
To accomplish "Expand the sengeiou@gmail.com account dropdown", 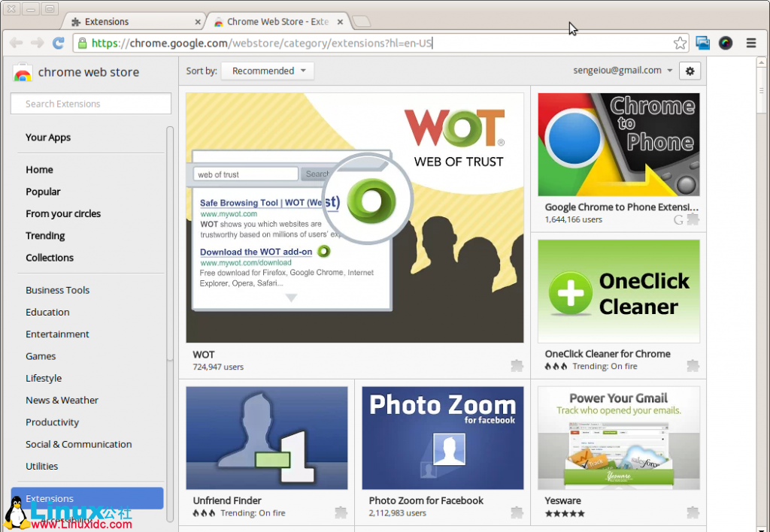I will tap(623, 71).
